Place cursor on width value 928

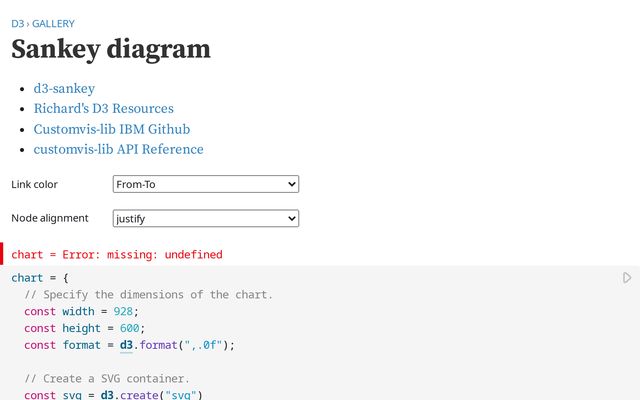pyautogui.click(x=123, y=311)
